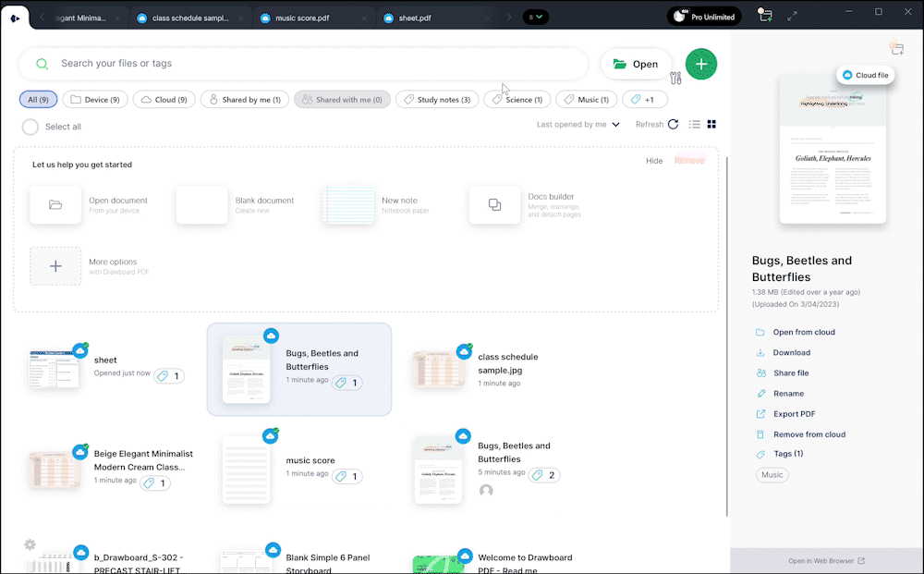Click the Refresh icon
The image size is (924, 574).
click(674, 125)
